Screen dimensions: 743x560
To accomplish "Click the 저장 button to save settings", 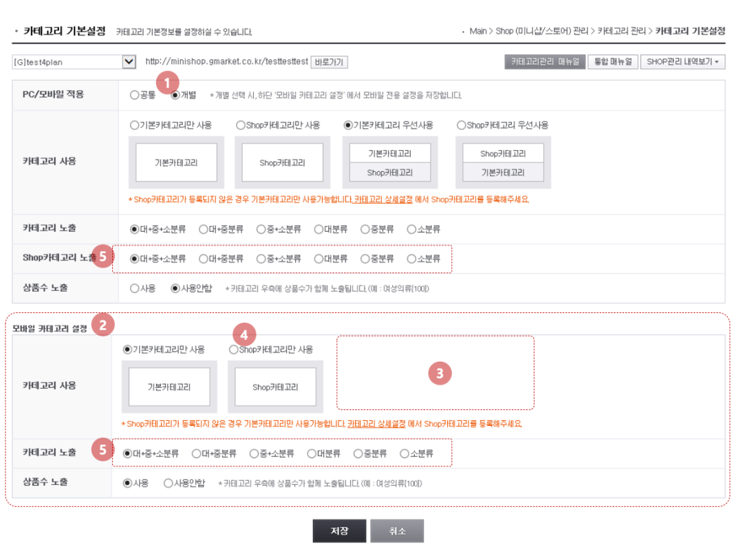I will [339, 530].
